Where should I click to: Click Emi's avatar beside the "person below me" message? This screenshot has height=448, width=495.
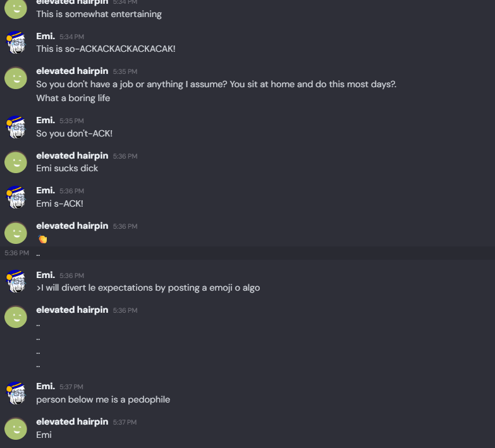click(16, 392)
